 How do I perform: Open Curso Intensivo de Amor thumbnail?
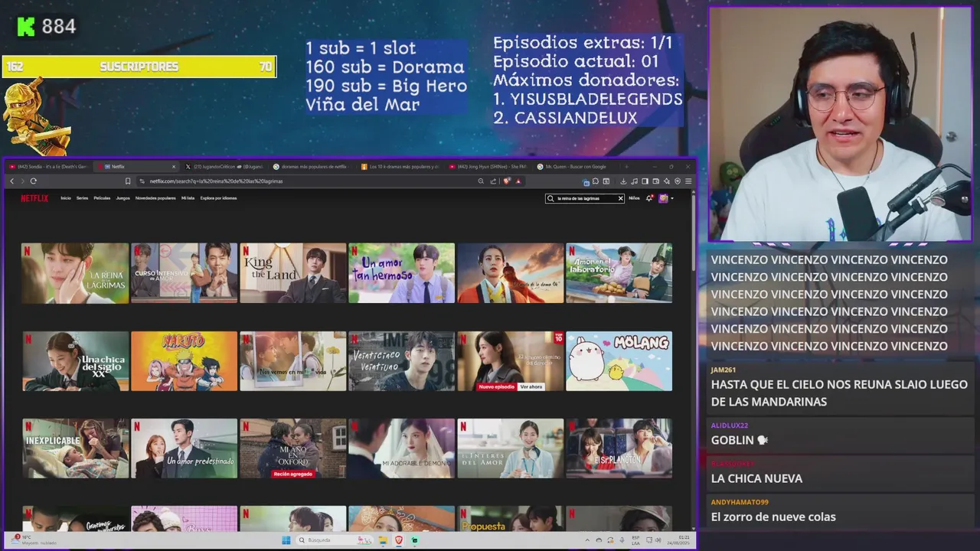pos(184,273)
